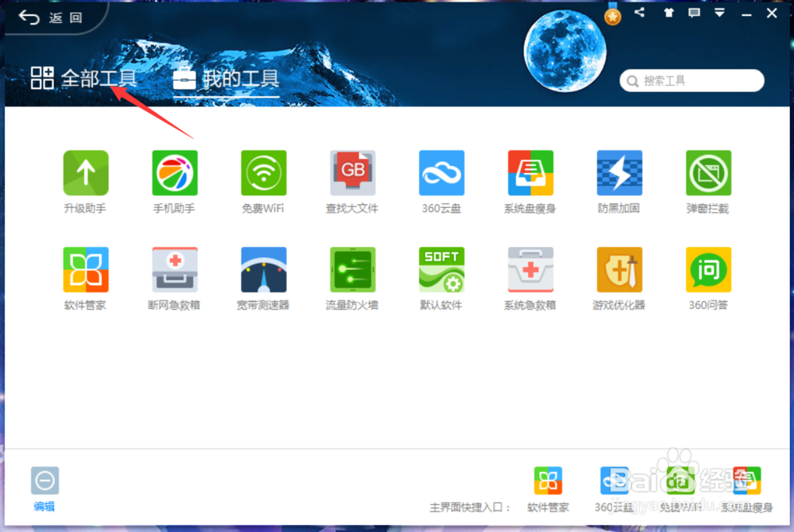
Task: Launch the 系统急救箱 system first-aid kit
Action: (x=530, y=270)
